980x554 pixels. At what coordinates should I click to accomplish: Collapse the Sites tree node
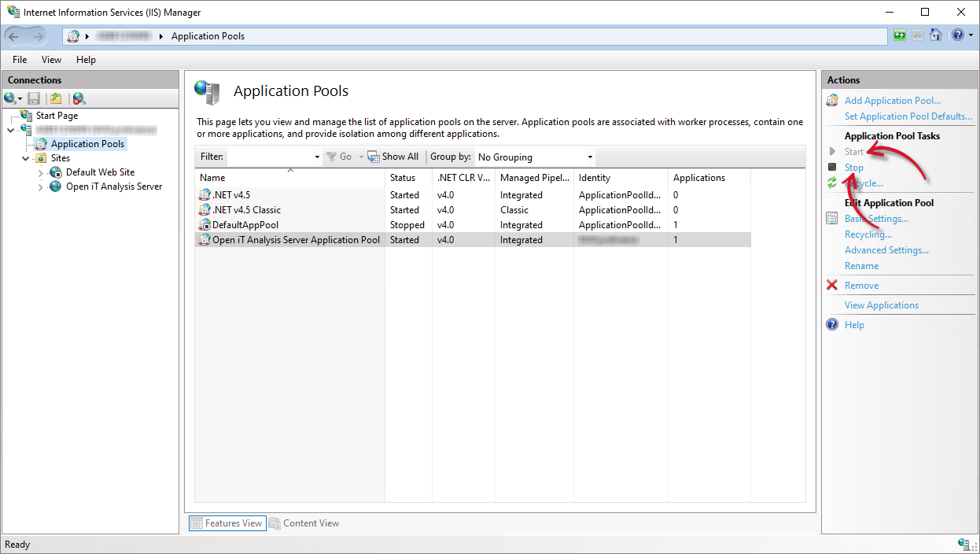[25, 157]
